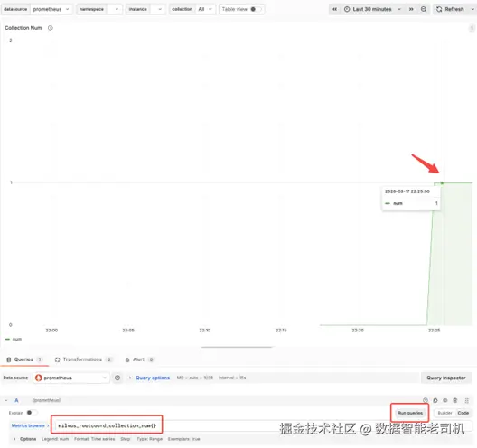Shift time range backward arrow

coord(334,9)
